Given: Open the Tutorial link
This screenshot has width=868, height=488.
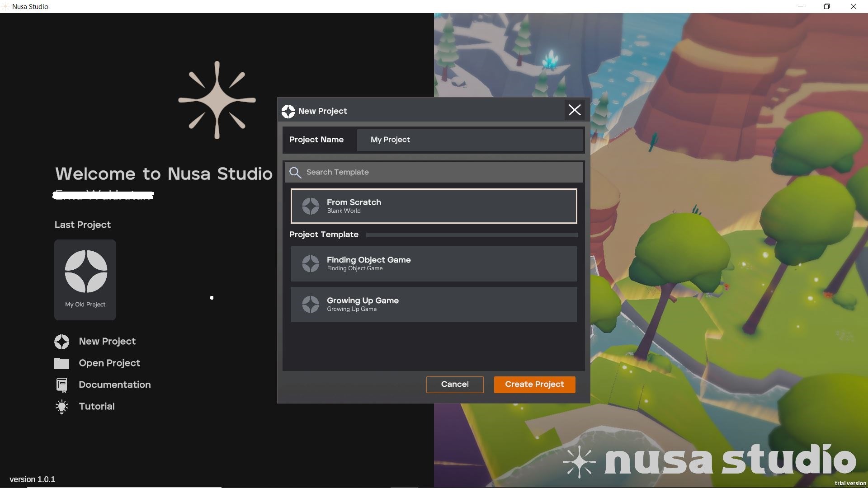Looking at the screenshot, I should click(x=96, y=407).
